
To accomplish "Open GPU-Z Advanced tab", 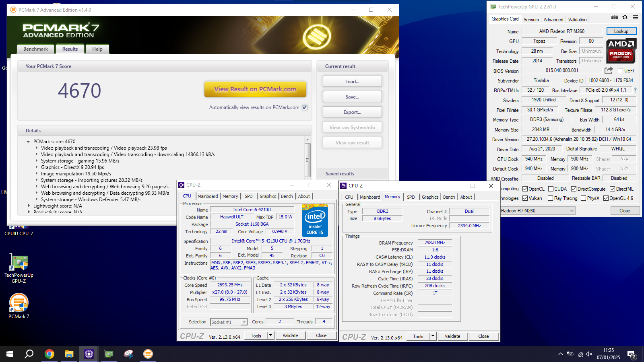I will [553, 20].
